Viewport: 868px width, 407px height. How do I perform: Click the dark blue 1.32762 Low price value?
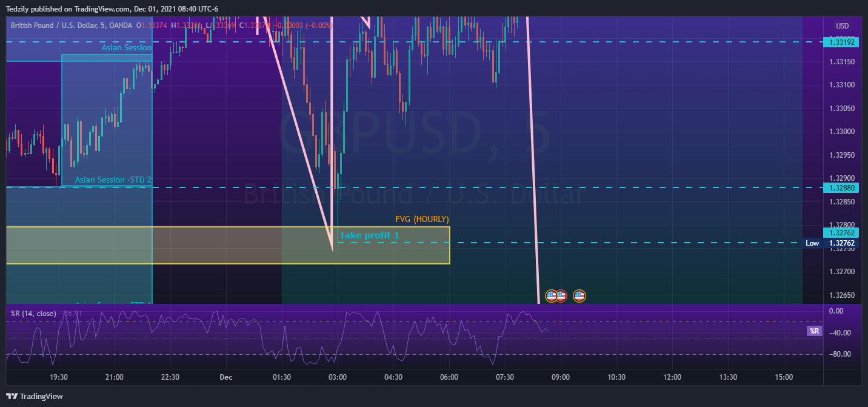(x=841, y=243)
